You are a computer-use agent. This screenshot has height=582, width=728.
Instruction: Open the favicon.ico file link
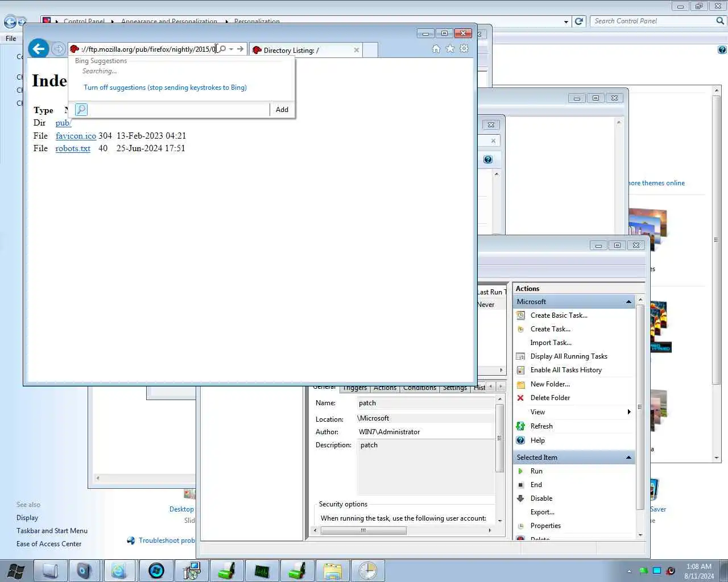(76, 136)
